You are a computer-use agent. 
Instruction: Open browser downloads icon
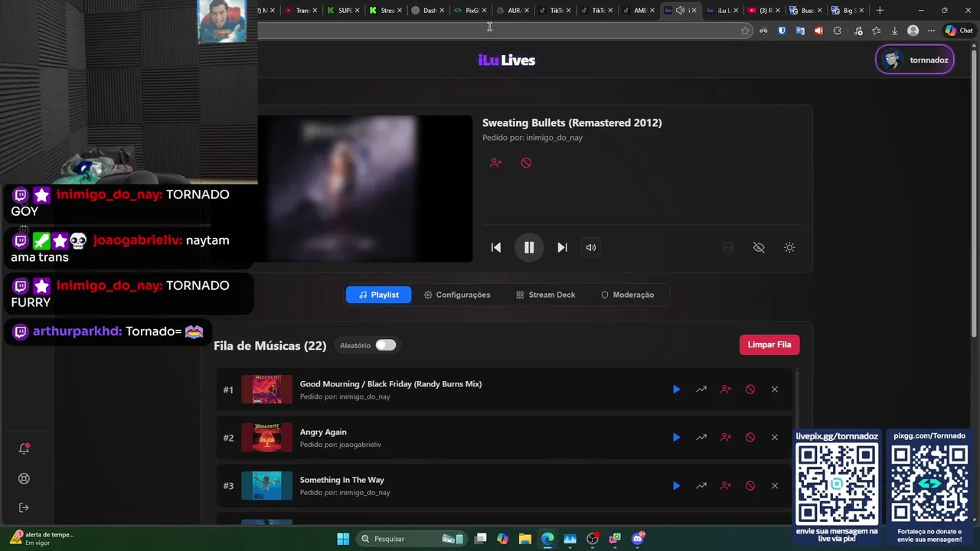tap(894, 31)
